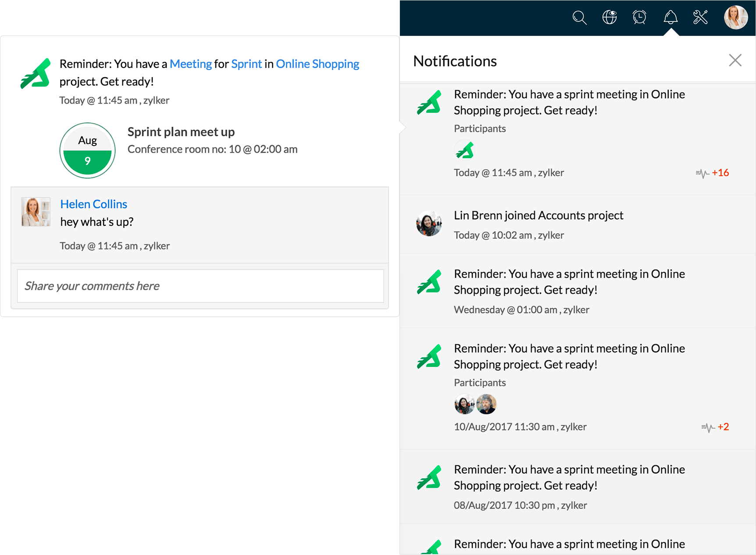Click Today @ 10:02 am timestamp
The height and width of the screenshot is (555, 756).
[509, 235]
